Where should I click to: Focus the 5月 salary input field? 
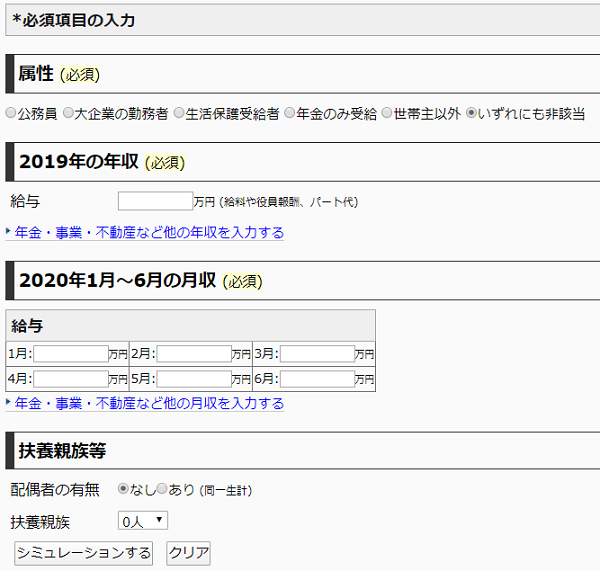(x=194, y=379)
